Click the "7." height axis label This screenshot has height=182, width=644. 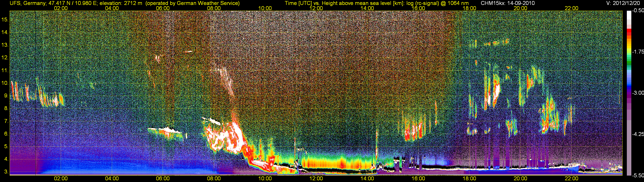tap(6, 121)
